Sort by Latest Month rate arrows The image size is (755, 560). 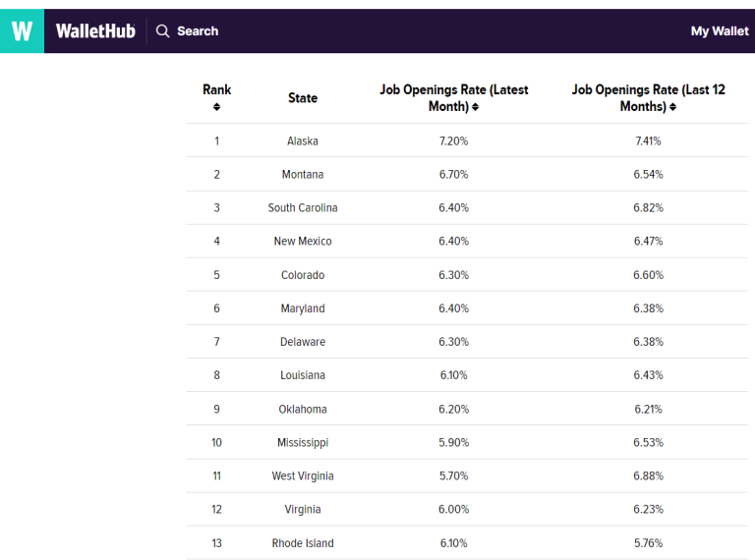[475, 107]
